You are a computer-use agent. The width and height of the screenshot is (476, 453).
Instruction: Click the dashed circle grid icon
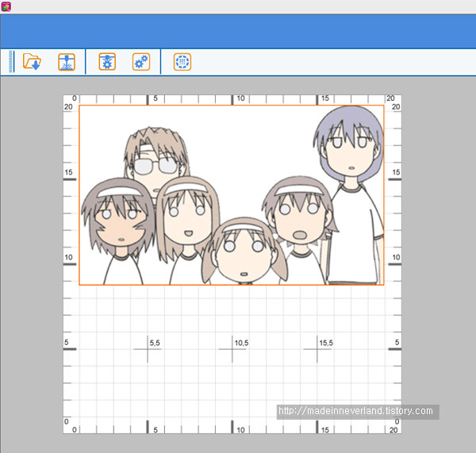point(182,62)
